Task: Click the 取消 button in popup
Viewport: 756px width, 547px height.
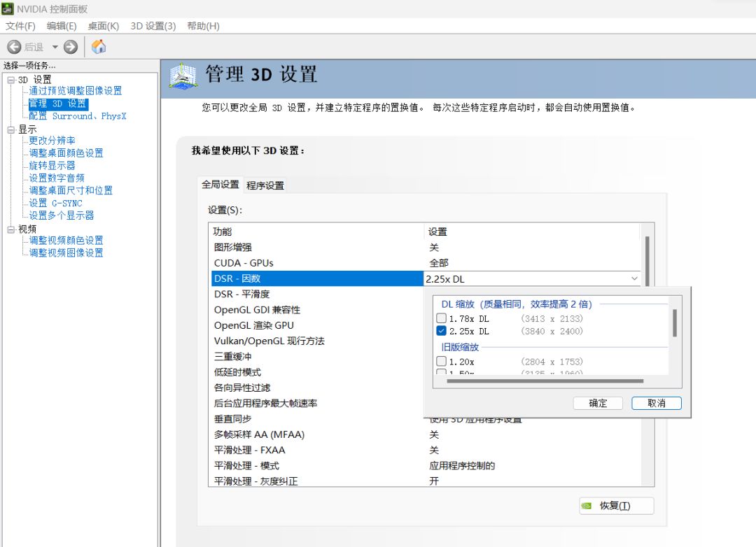Action: [656, 403]
